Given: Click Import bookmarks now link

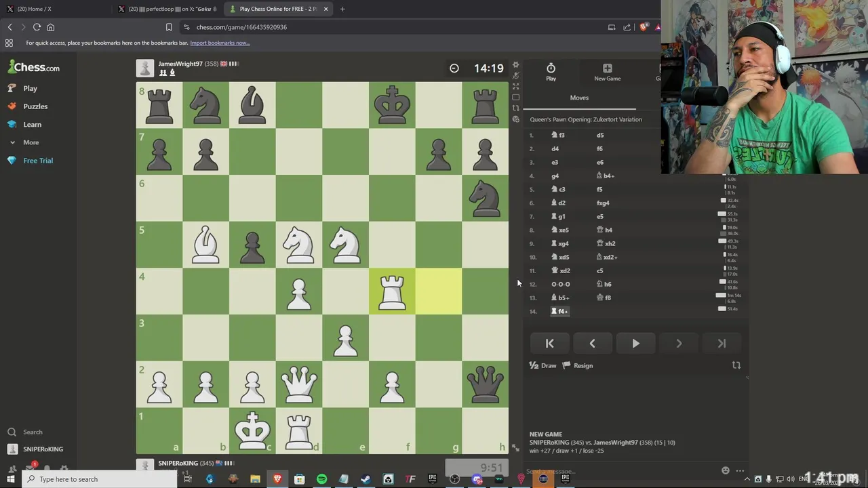Looking at the screenshot, I should (x=220, y=43).
